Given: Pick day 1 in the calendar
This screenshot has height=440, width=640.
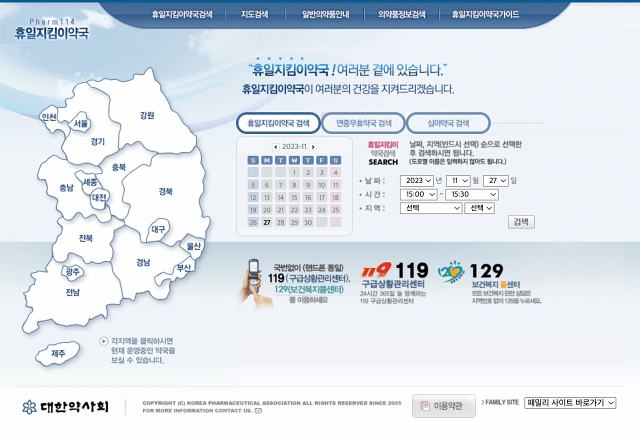Looking at the screenshot, I should (x=294, y=172).
